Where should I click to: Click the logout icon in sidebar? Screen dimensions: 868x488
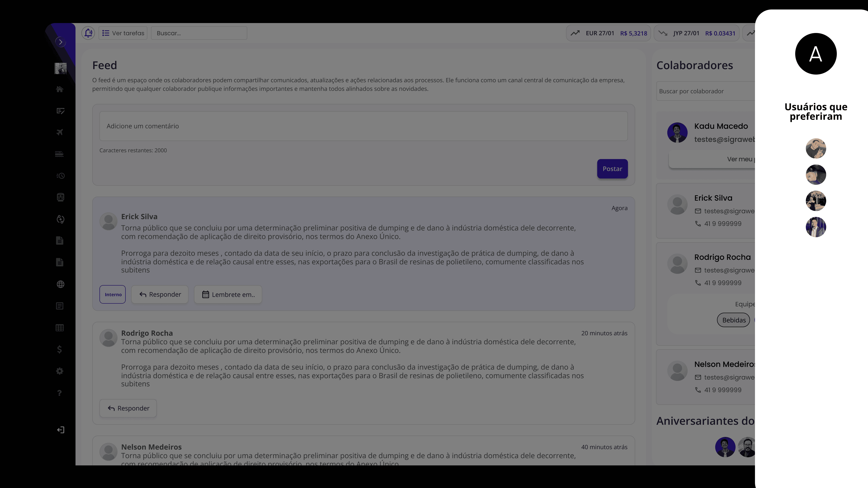[x=60, y=430]
